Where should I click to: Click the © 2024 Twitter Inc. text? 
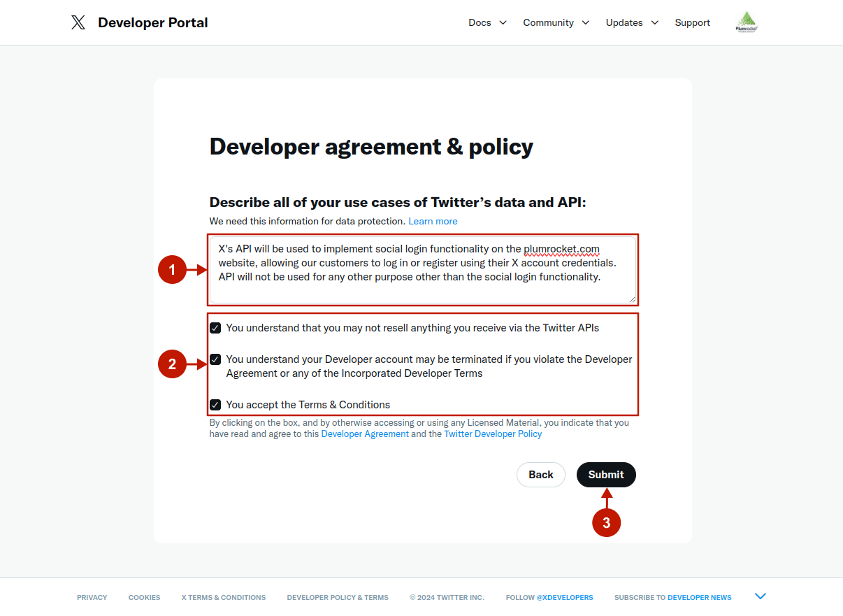click(447, 598)
